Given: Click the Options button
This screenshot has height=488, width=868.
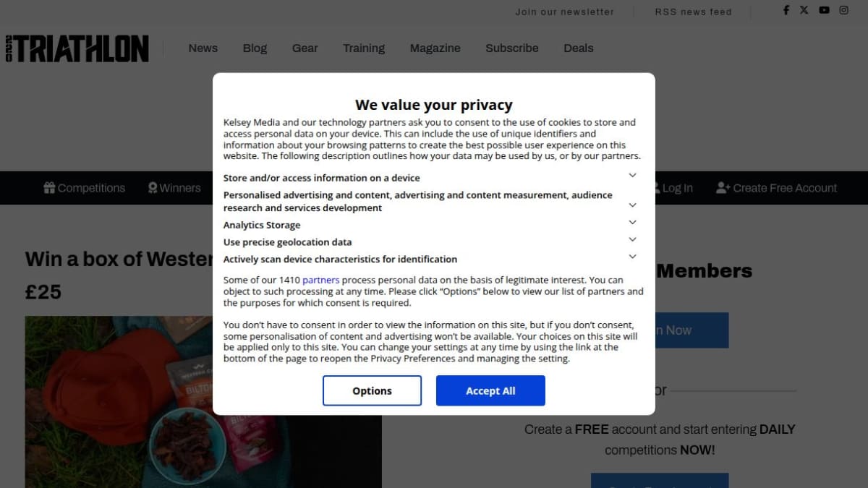Looking at the screenshot, I should click(372, 390).
